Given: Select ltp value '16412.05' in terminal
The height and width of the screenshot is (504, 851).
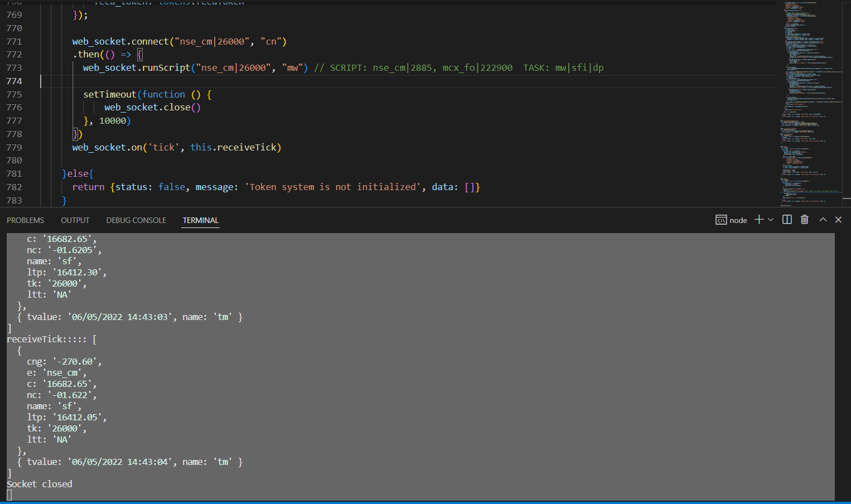Looking at the screenshot, I should point(78,417).
